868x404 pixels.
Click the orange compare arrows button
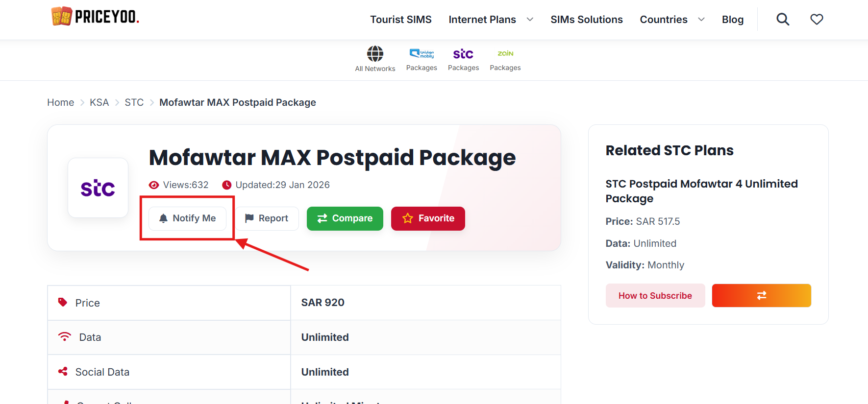click(x=761, y=295)
